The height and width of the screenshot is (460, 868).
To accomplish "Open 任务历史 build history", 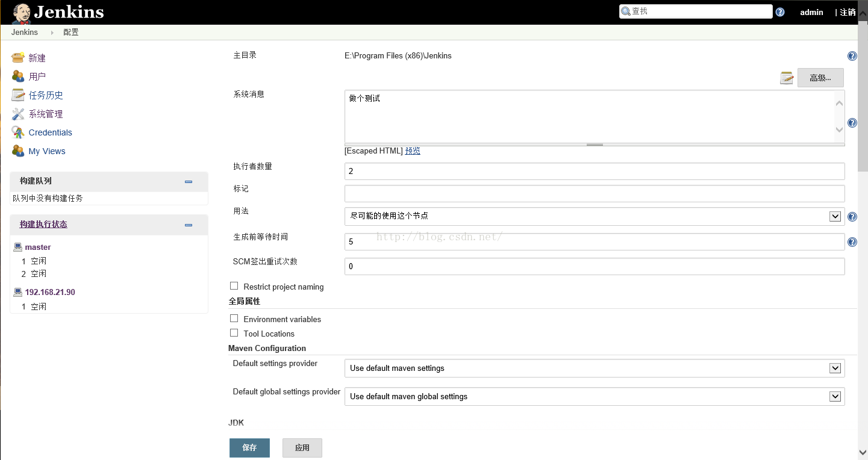I will pyautogui.click(x=46, y=95).
